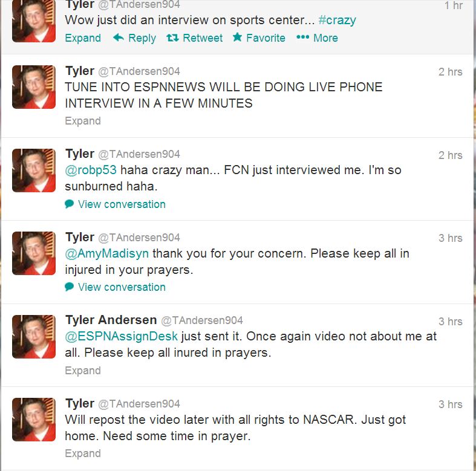
Task: Click profile avatar on the ESPNNEWS tweet
Action: (34, 87)
